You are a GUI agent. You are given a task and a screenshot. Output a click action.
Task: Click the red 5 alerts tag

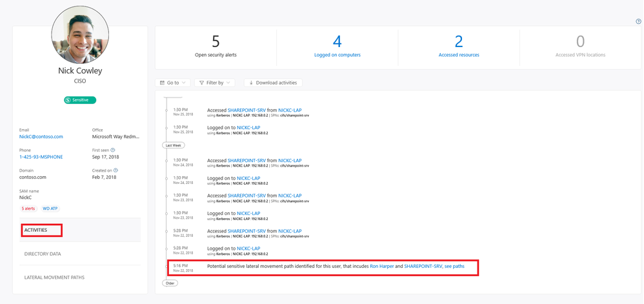(28, 208)
